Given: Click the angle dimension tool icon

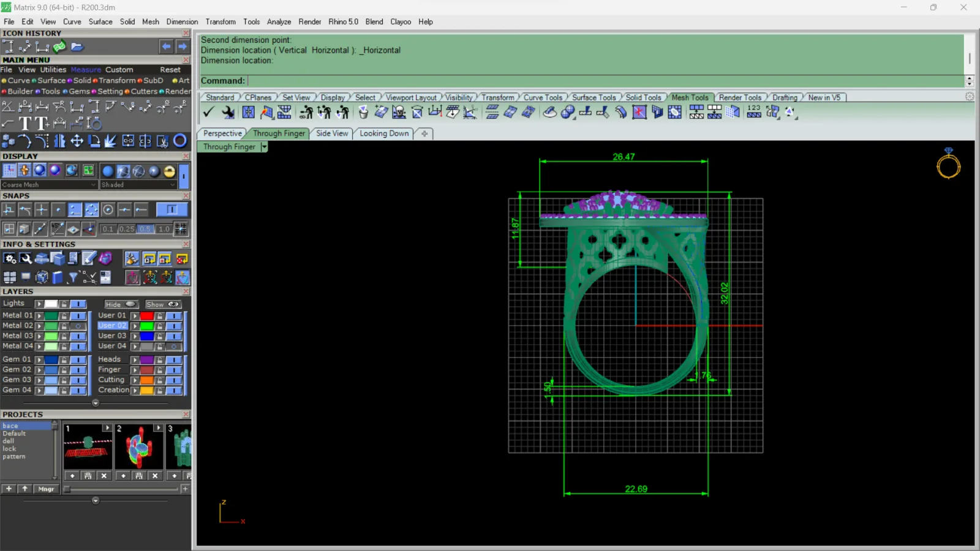Looking at the screenshot, I should [x=8, y=107].
